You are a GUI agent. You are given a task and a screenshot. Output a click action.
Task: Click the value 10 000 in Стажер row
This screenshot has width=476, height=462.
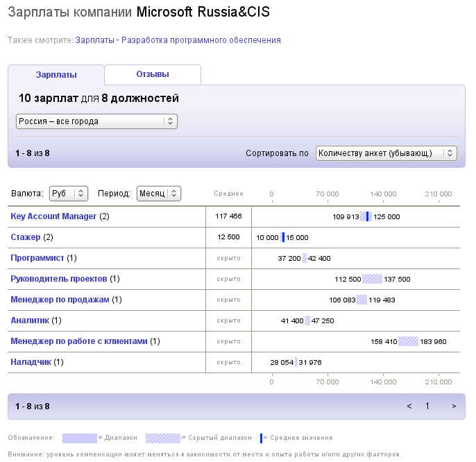tap(267, 238)
